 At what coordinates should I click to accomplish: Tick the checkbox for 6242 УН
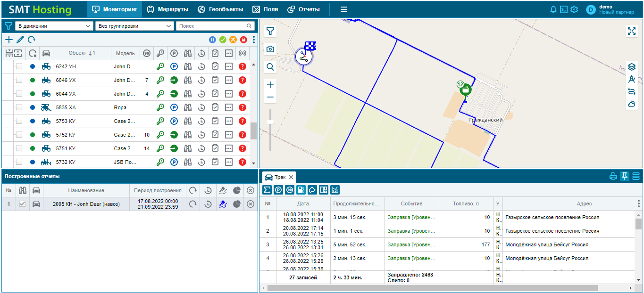tap(19, 66)
